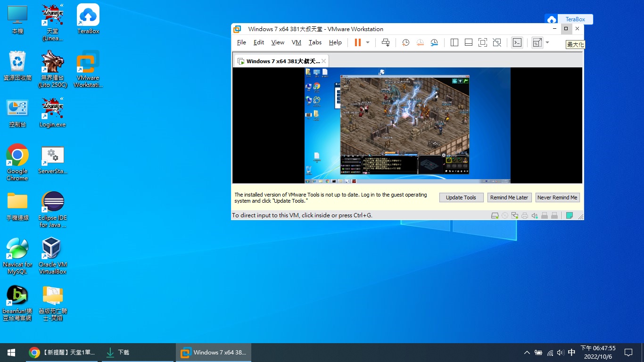Select the Login.exe desktop shortcut
644x362 pixels.
52,113
